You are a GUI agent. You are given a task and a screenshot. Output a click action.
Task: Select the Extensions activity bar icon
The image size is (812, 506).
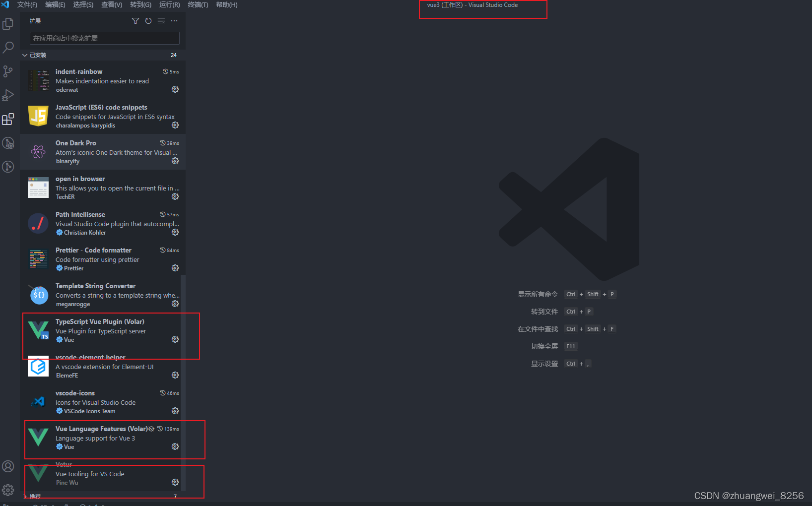click(x=8, y=119)
